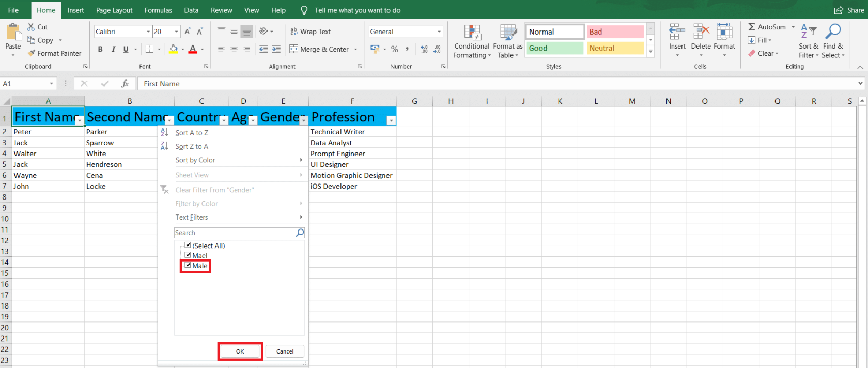Click the Insert Function fx icon
This screenshot has width=868, height=368.
(x=125, y=83)
